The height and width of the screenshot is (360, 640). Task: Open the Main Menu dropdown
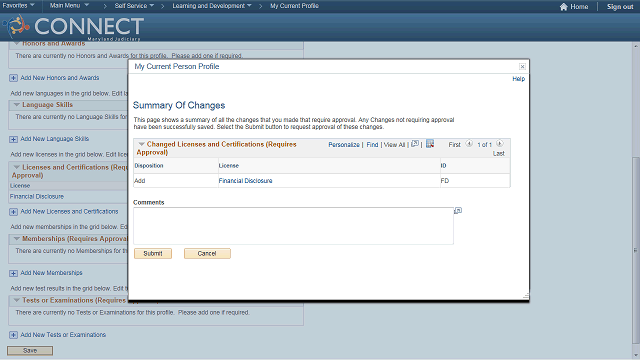69,6
